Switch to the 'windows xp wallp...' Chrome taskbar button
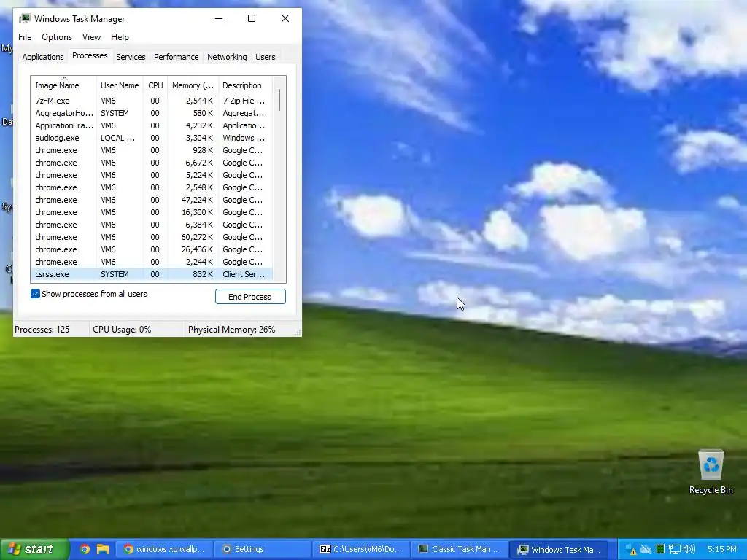The image size is (747, 560). [x=165, y=549]
